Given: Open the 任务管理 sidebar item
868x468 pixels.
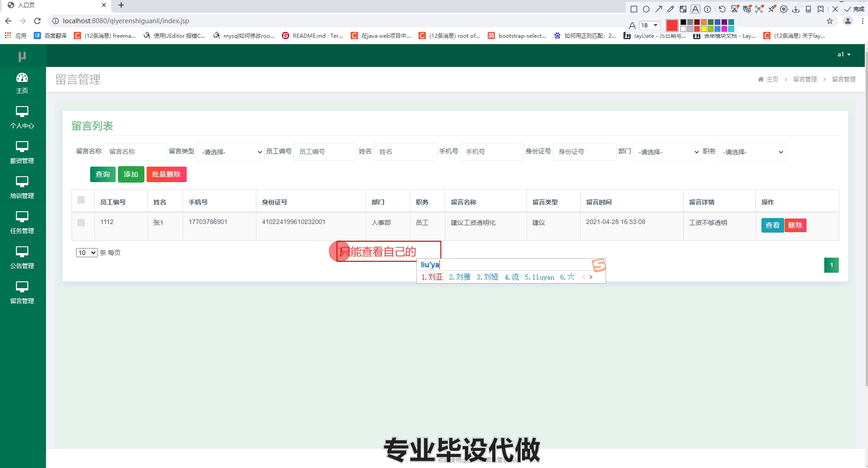Looking at the screenshot, I should coord(22,223).
